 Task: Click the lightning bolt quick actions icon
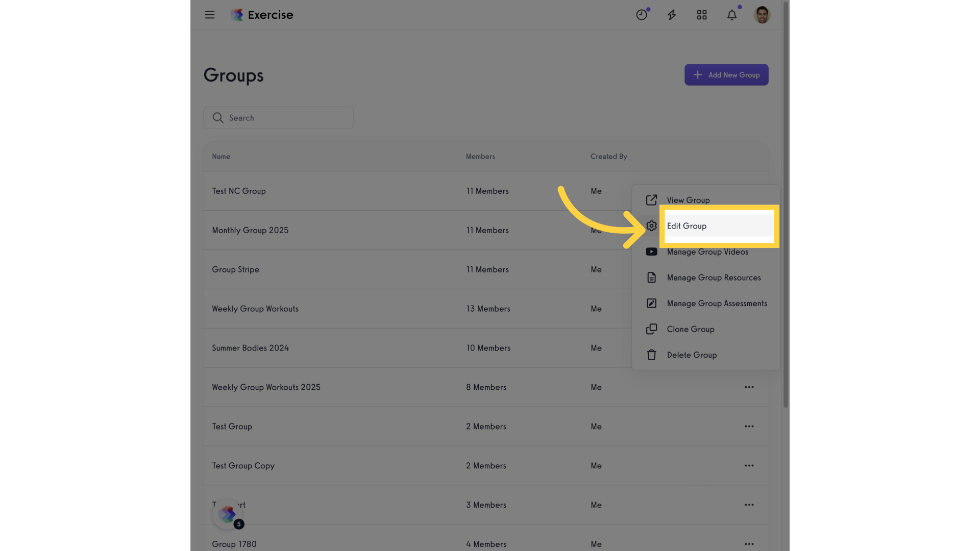coord(672,15)
